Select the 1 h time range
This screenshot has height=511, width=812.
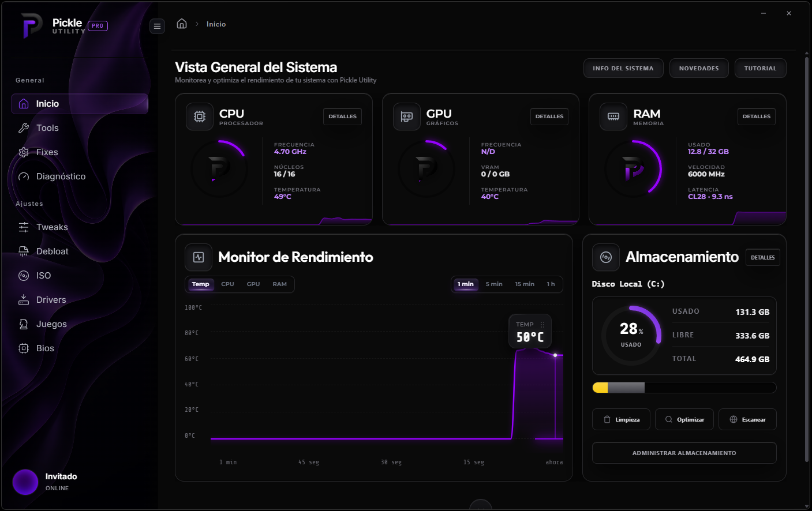pyautogui.click(x=551, y=284)
